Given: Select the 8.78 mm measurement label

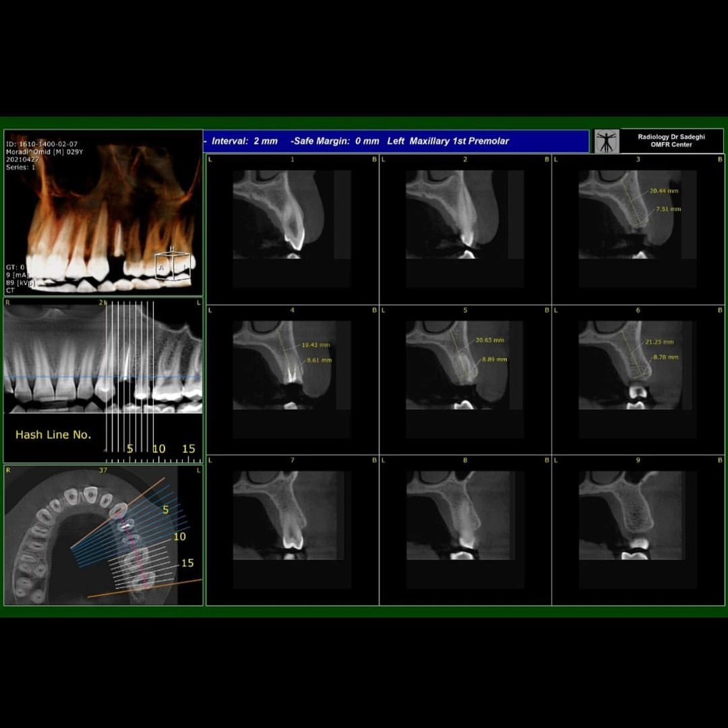Looking at the screenshot, I should [666, 357].
